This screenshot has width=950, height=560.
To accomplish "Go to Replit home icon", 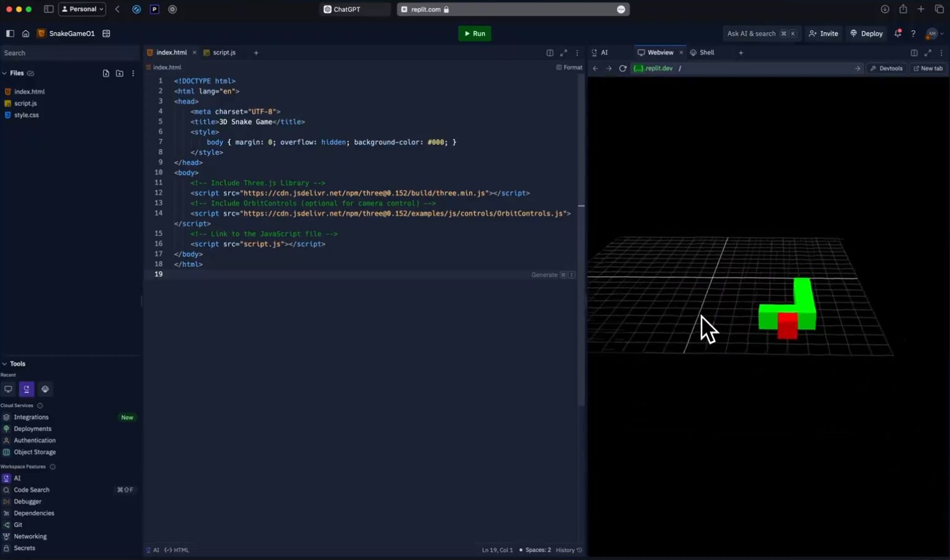I will 25,34.
